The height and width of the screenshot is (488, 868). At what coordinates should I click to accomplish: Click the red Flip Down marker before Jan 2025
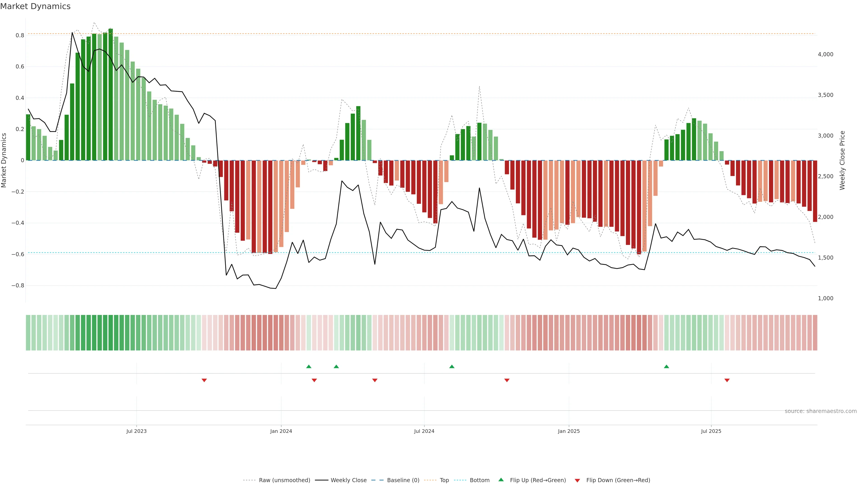coord(507,380)
